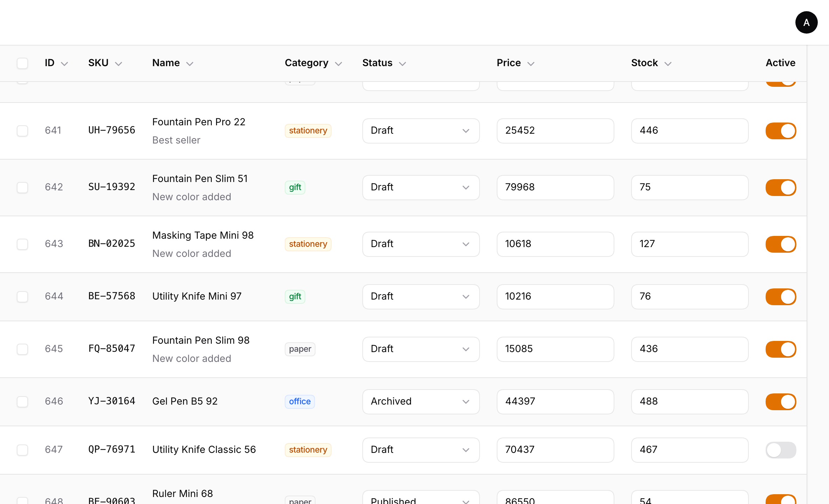Click SKU text QP-76971
Screen dimensions: 829x504
click(112, 449)
